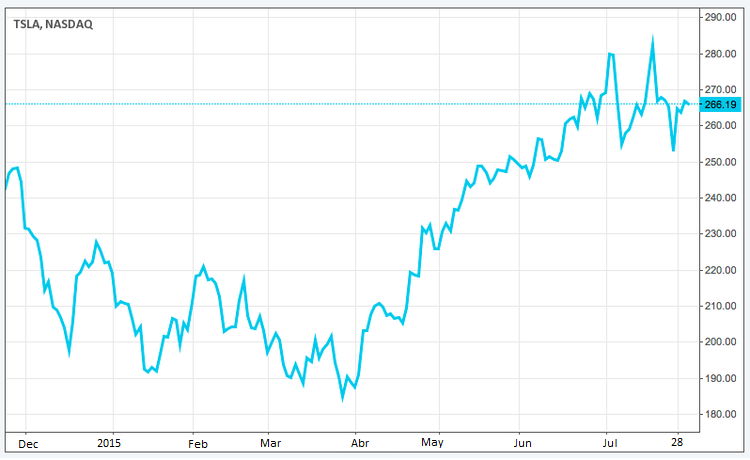Viewport: 750px width, 460px height.
Task: Click the Jun label on time axis
Action: click(x=522, y=442)
